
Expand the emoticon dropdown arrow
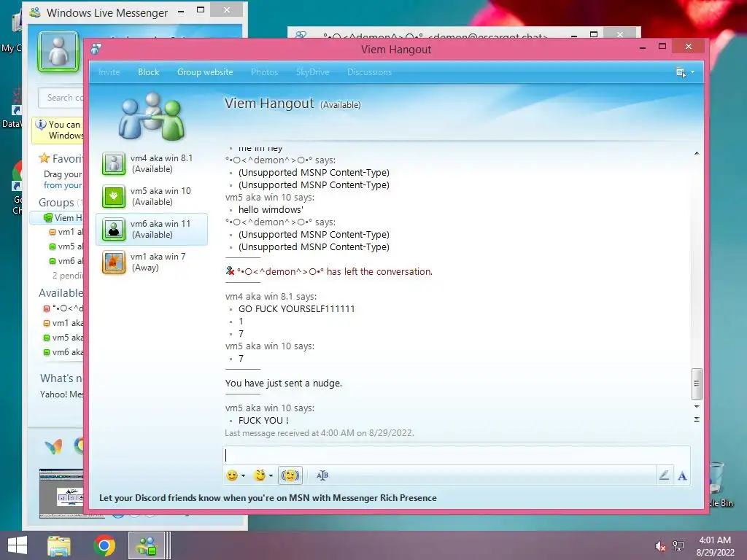tap(243, 475)
